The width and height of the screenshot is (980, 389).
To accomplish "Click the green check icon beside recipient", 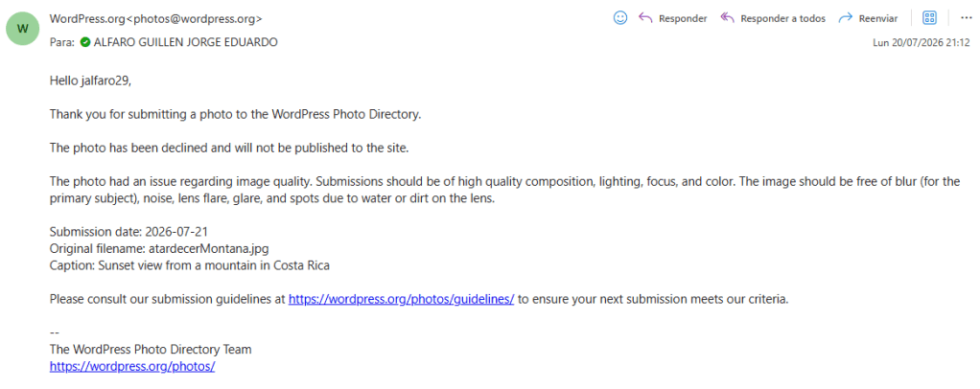I will coord(85,42).
